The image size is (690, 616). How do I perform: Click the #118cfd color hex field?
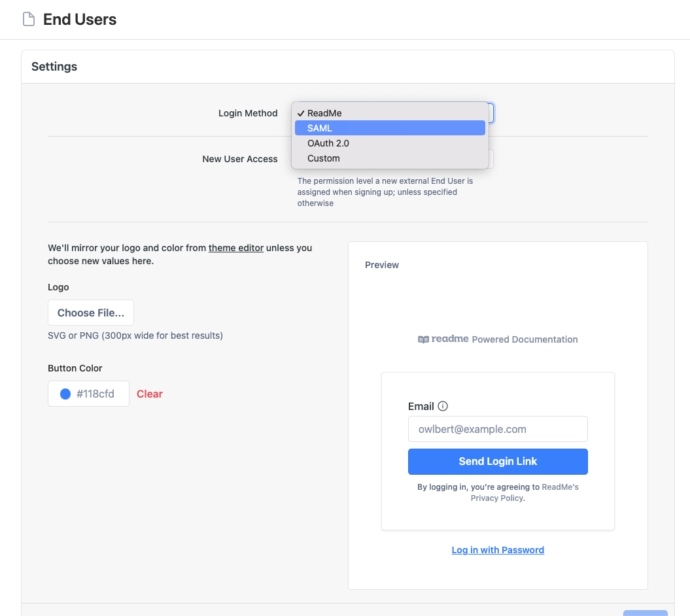click(x=88, y=394)
